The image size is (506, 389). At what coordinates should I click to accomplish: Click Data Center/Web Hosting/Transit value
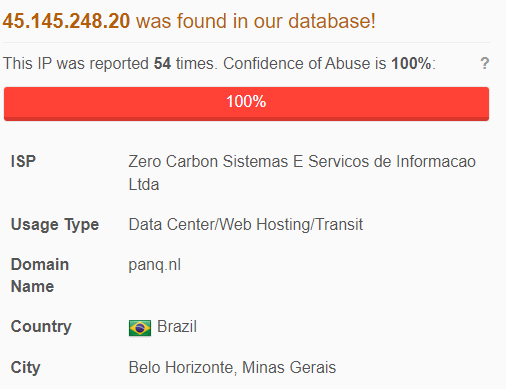click(x=246, y=224)
